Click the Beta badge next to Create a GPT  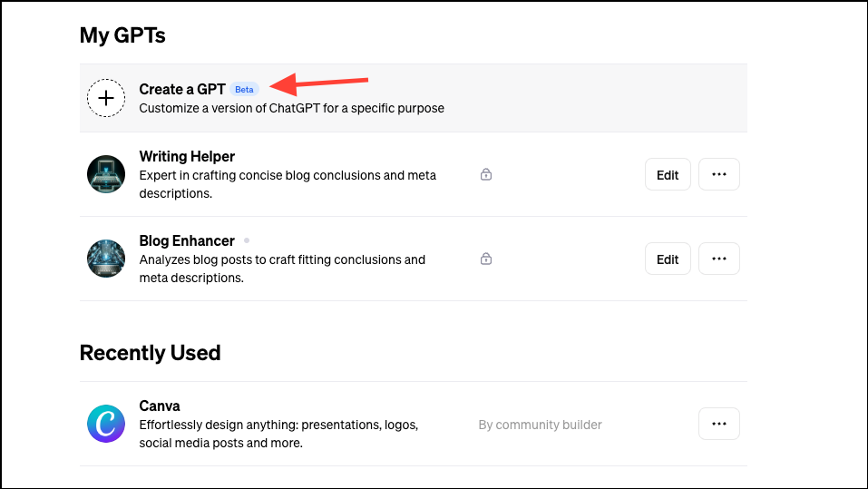[244, 89]
